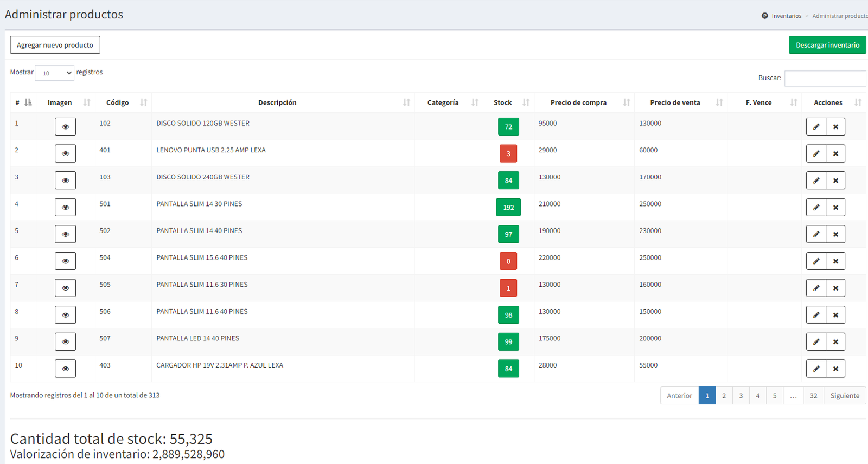The width and height of the screenshot is (868, 464).
Task: Click pencil icon for CARGADOR HP 19V row
Action: [816, 369]
